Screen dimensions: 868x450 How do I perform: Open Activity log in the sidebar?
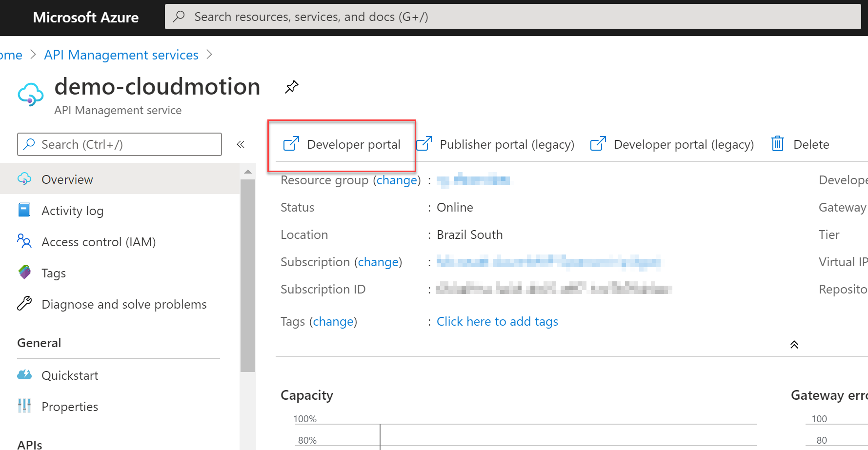(120, 210)
